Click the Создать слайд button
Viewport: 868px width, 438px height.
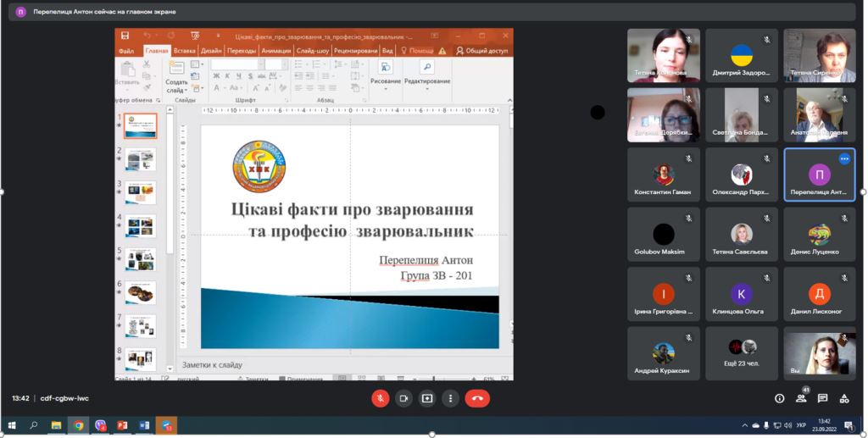point(176,77)
